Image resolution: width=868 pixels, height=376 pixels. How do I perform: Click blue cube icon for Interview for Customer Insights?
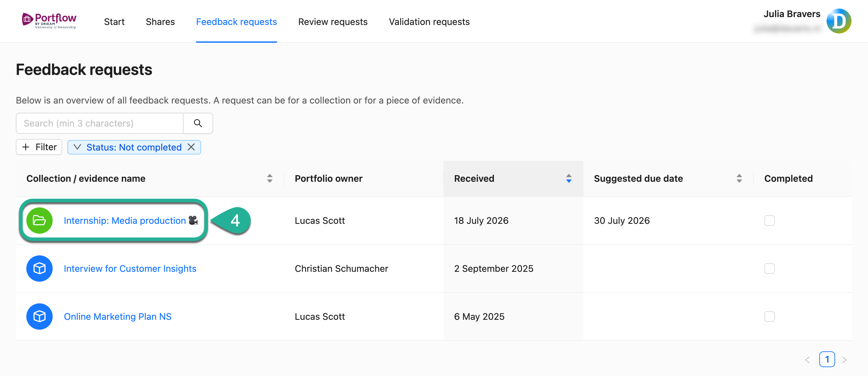[x=39, y=269]
